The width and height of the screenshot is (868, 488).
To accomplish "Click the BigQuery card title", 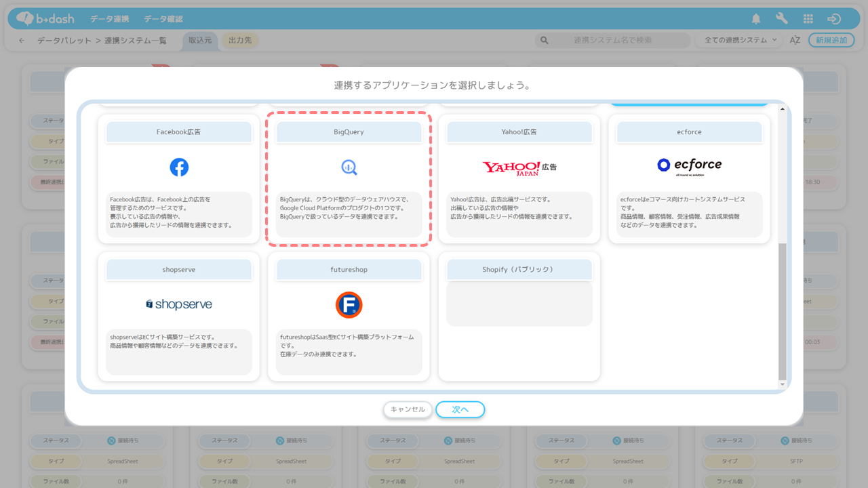I will [x=349, y=132].
